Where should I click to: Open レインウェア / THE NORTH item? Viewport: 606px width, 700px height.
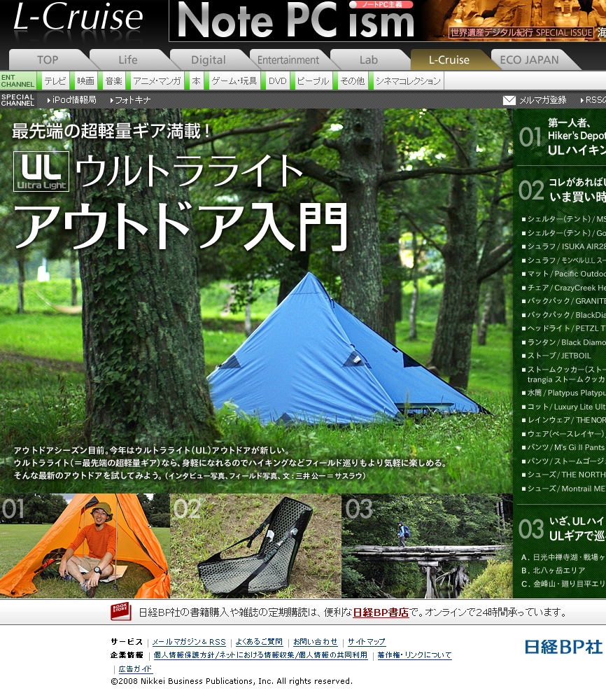[x=564, y=420]
